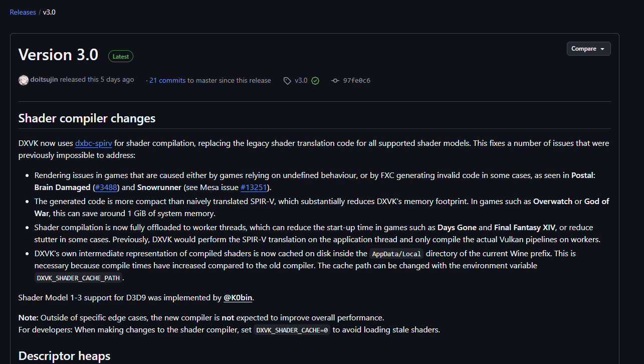Click the green verified checkmark icon

pos(315,81)
